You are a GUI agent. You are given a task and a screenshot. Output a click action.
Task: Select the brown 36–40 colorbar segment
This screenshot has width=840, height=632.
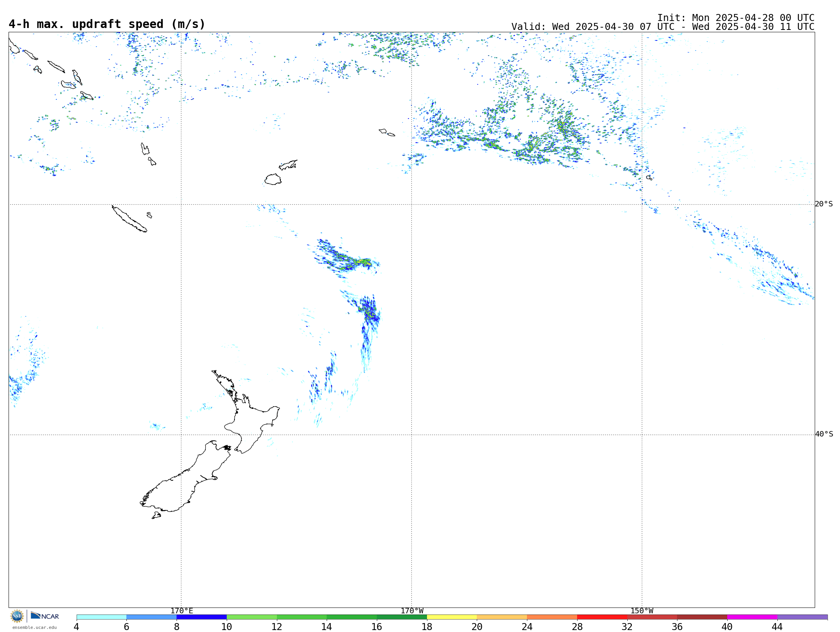coord(702,617)
